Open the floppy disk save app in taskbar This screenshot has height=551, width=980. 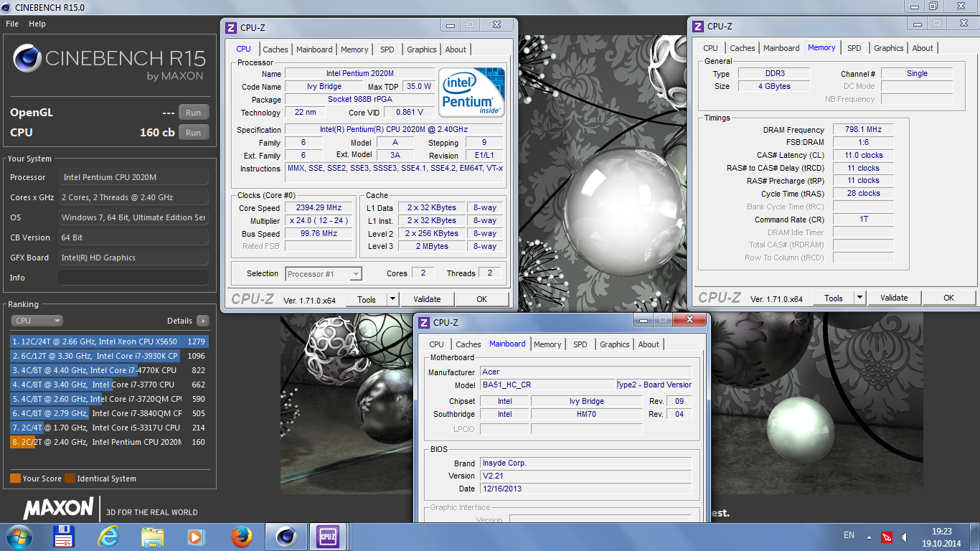click(65, 537)
